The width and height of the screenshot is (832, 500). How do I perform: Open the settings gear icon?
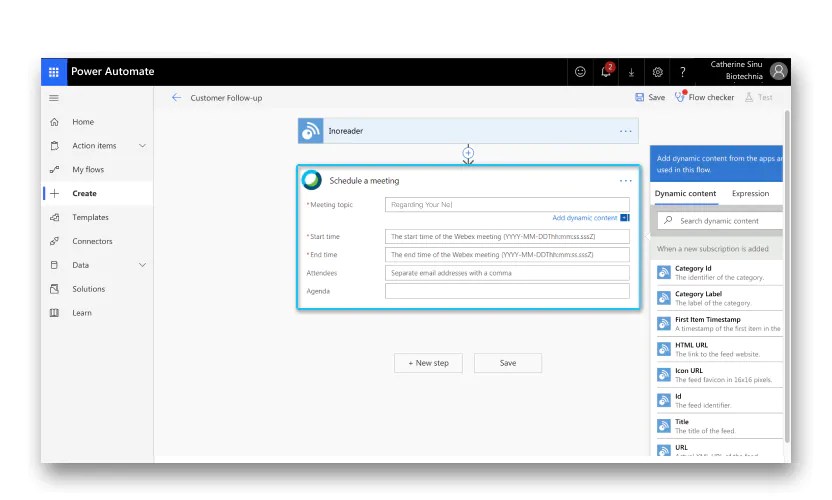coord(657,72)
